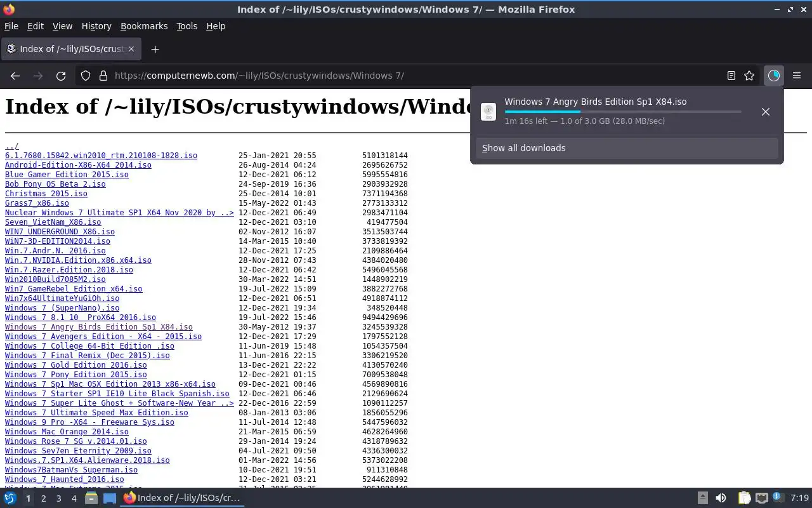Click Show all downloads button
Image resolution: width=812 pixels, height=508 pixels.
pos(627,148)
